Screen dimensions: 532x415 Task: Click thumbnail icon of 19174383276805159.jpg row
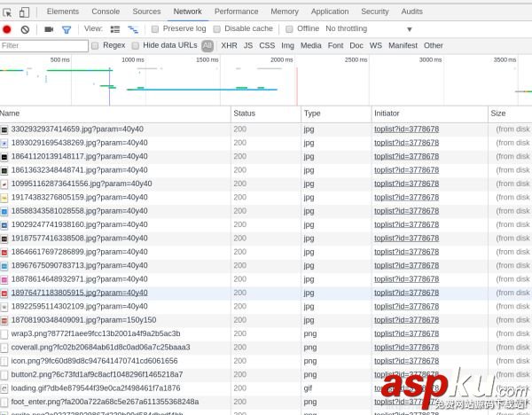(4, 198)
